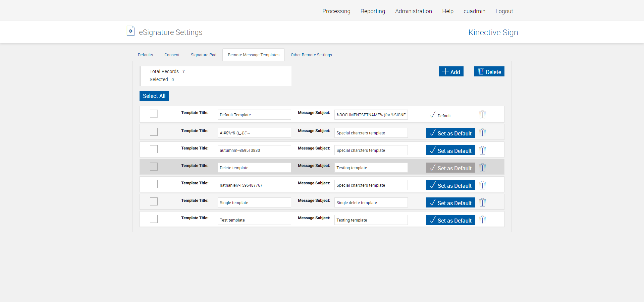The image size is (644, 302).
Task: Switch to the Signature Pad tab
Action: point(203,55)
